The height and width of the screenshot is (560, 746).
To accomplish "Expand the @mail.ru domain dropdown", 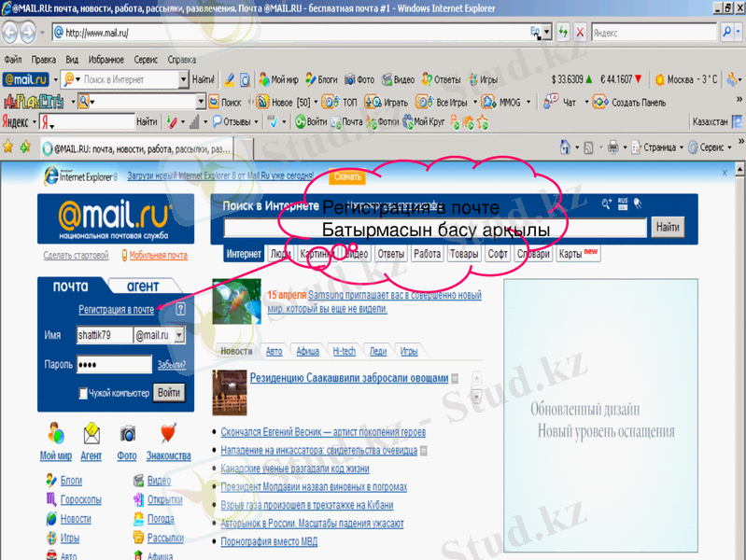I will pyautogui.click(x=179, y=335).
